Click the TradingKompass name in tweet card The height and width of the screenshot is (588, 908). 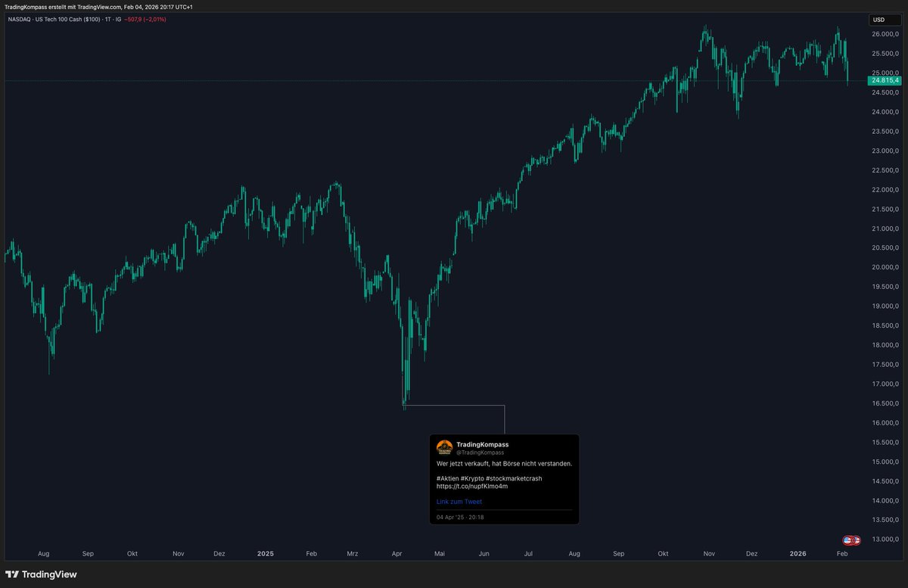click(x=483, y=444)
